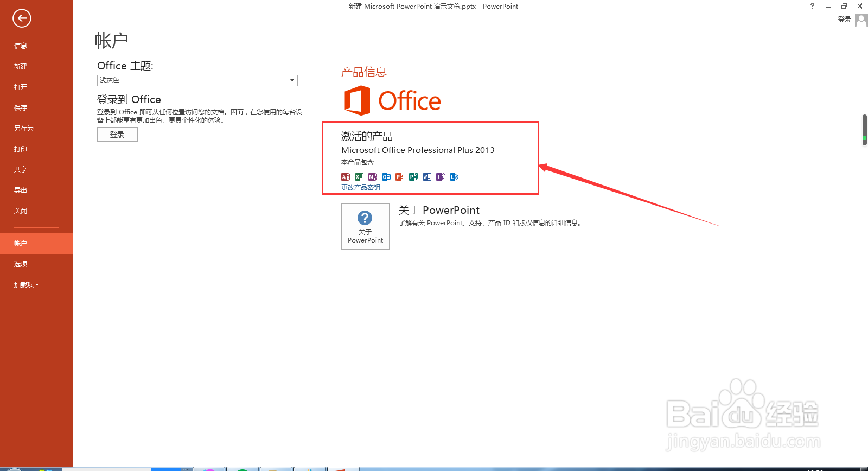868x471 pixels.
Task: Select the highlighted 帐户 sidebar item
Action: 36,244
